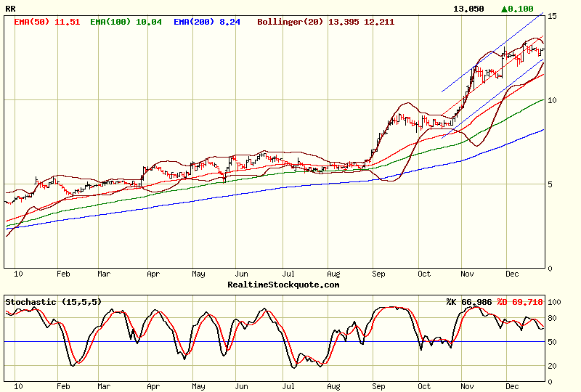This screenshot has width=581, height=392.
Task: Click the Bollinger(20) legend label
Action: 325,23
